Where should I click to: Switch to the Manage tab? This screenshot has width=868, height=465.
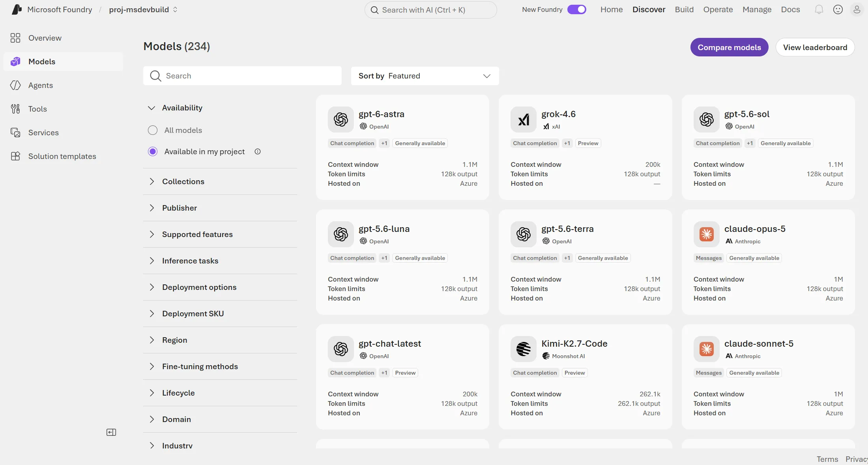pos(757,9)
